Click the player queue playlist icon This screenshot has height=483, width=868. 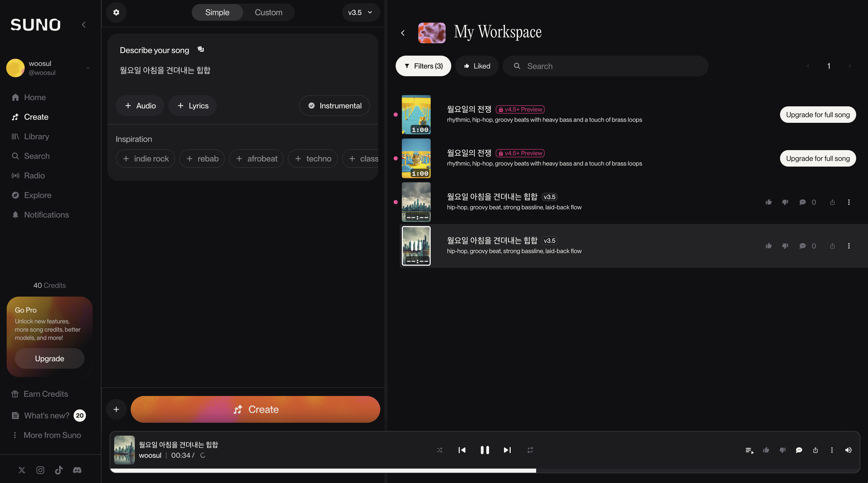pyautogui.click(x=749, y=450)
